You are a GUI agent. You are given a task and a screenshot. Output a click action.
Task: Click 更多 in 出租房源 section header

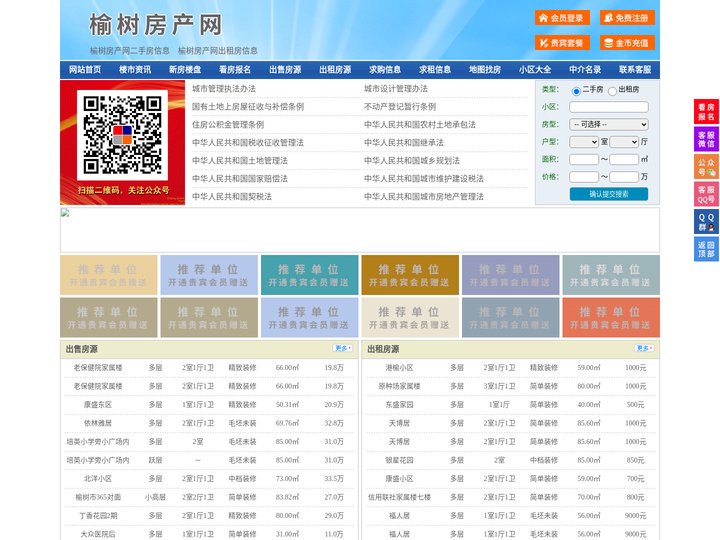pyautogui.click(x=644, y=349)
